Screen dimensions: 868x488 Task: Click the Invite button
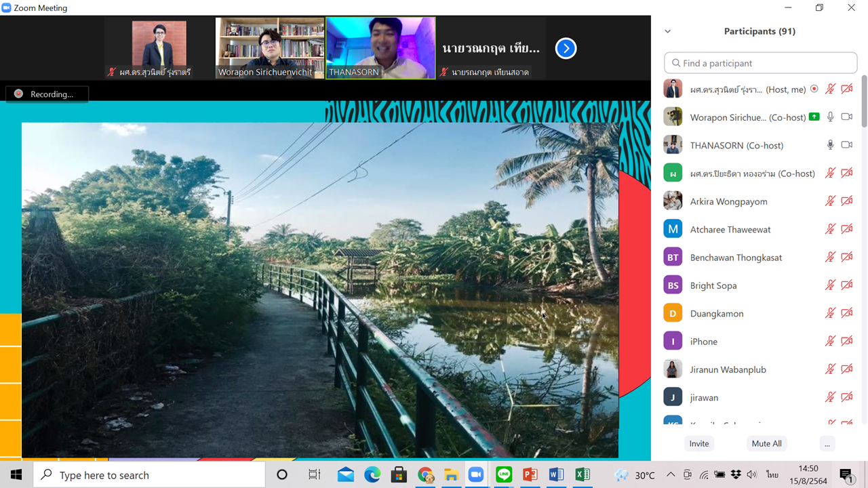[x=699, y=443]
